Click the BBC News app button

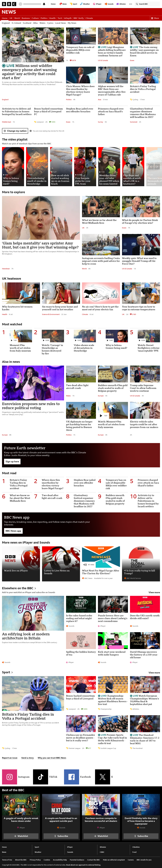(x=13, y=530)
